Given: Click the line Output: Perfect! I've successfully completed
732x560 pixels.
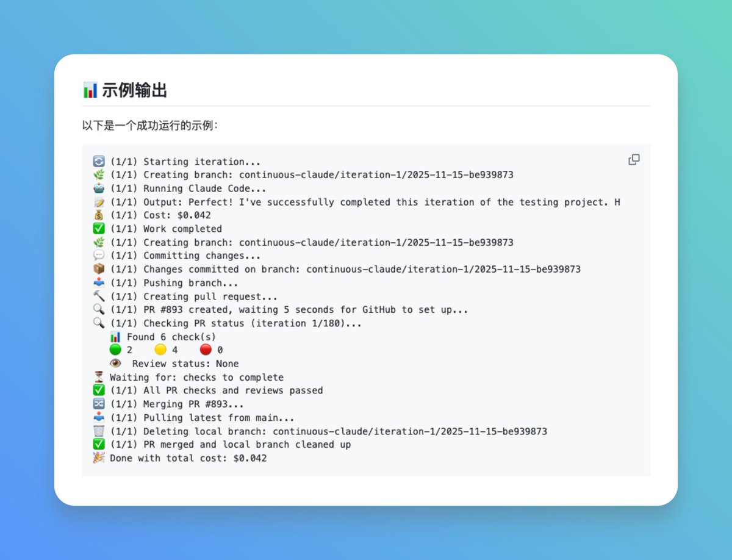Looking at the screenshot, I should tap(382, 202).
